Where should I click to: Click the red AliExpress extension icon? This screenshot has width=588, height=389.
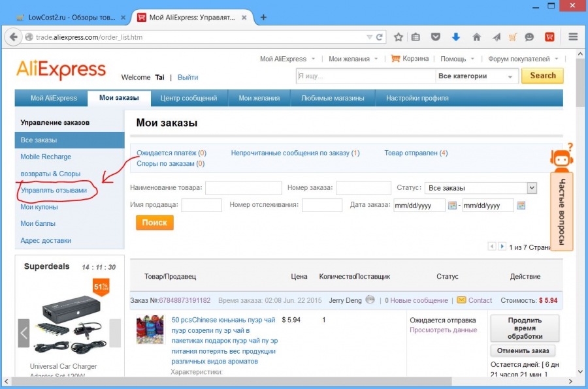[549, 37]
